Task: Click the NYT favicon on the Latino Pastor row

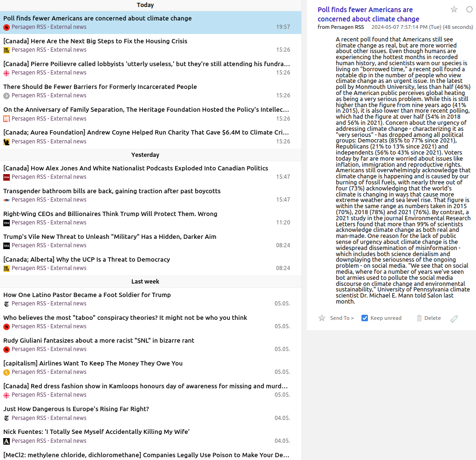Action: 7,304
